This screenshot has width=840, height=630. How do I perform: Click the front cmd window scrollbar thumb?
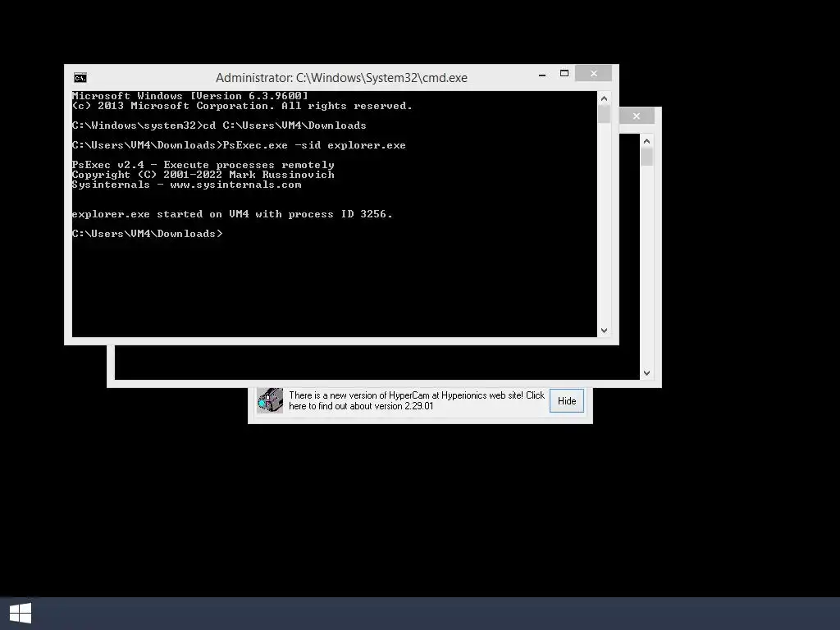(x=605, y=114)
